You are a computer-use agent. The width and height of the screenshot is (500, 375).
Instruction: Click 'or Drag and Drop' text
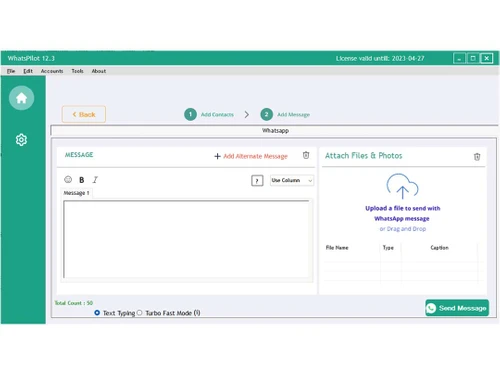pyautogui.click(x=403, y=229)
